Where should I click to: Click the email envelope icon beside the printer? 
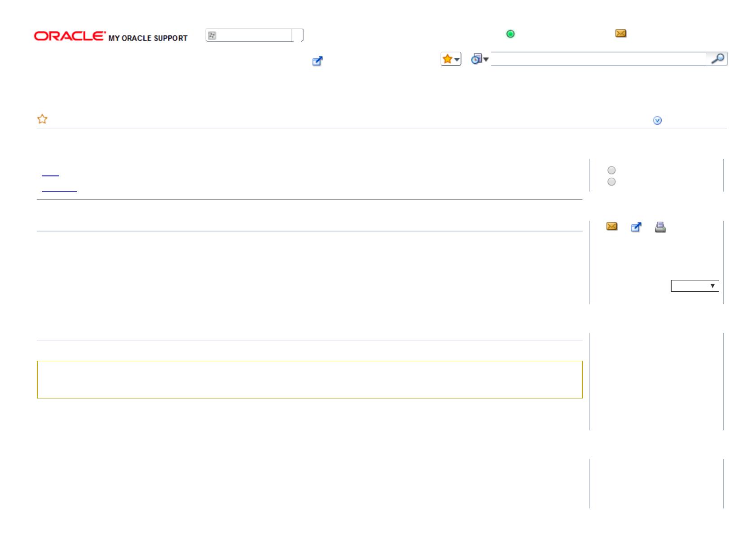(x=612, y=227)
